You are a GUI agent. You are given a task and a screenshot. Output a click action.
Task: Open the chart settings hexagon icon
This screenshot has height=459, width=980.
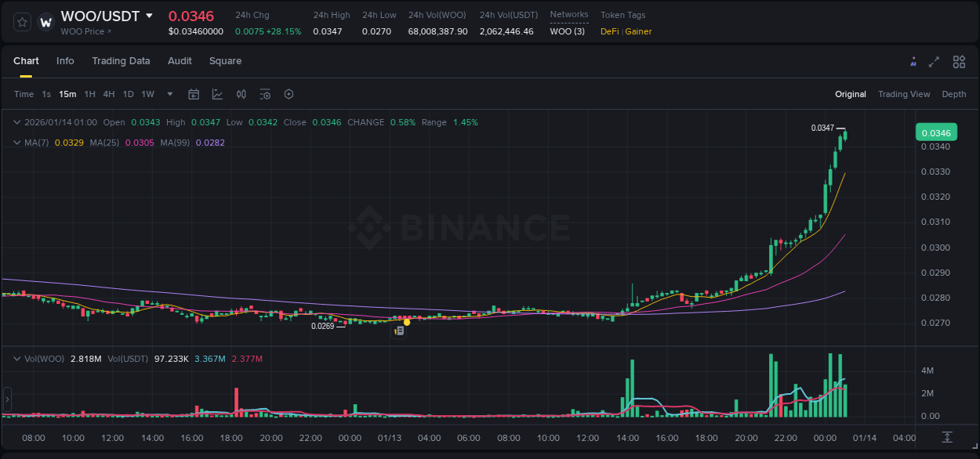(289, 93)
